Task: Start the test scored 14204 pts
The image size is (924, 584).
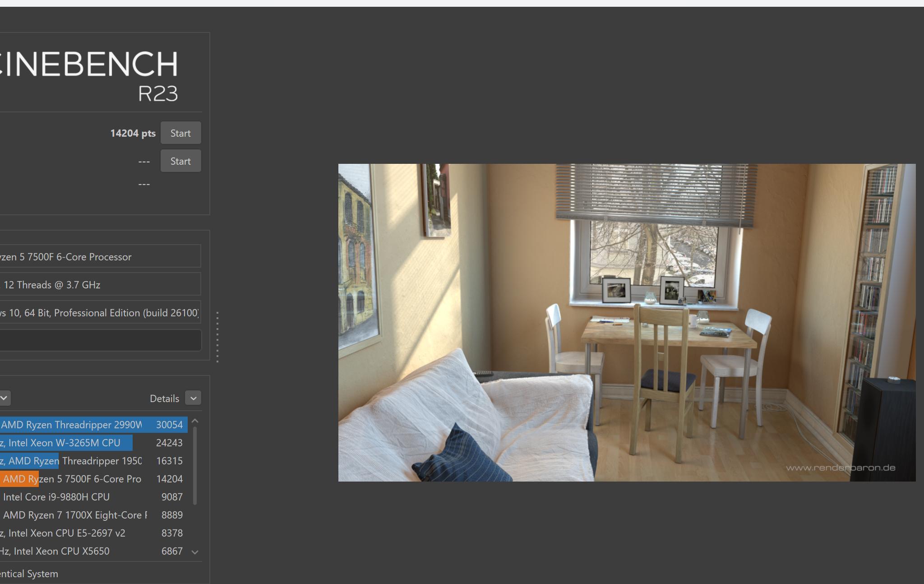Action: click(180, 133)
